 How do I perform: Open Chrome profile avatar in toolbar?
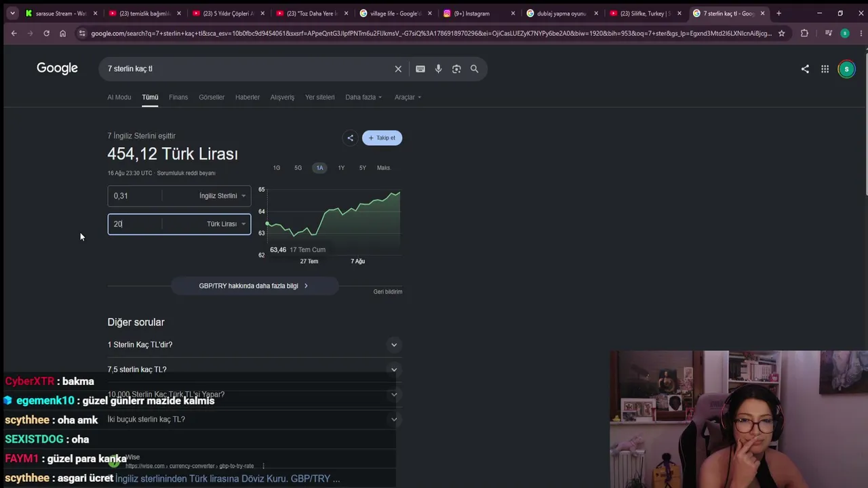(844, 33)
